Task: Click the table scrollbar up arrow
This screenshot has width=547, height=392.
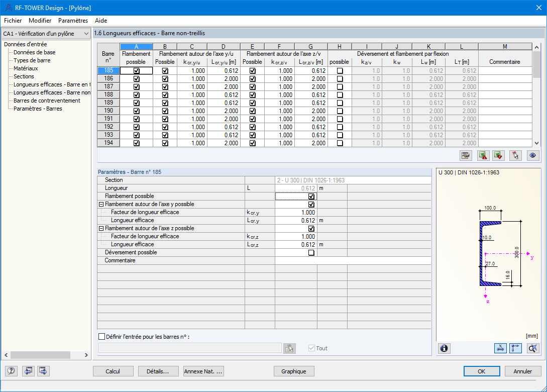Action: tap(536, 47)
